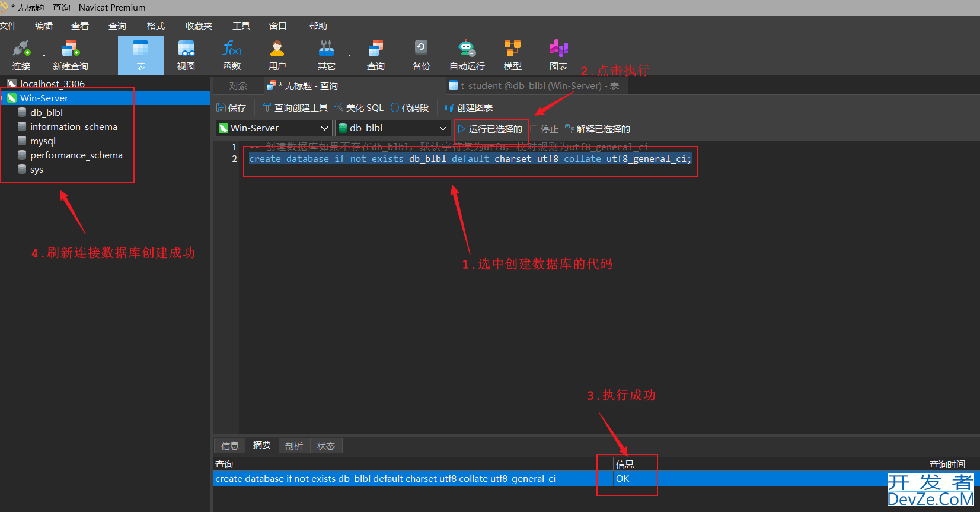Select the sys database in tree
This screenshot has height=512, width=980.
point(37,169)
